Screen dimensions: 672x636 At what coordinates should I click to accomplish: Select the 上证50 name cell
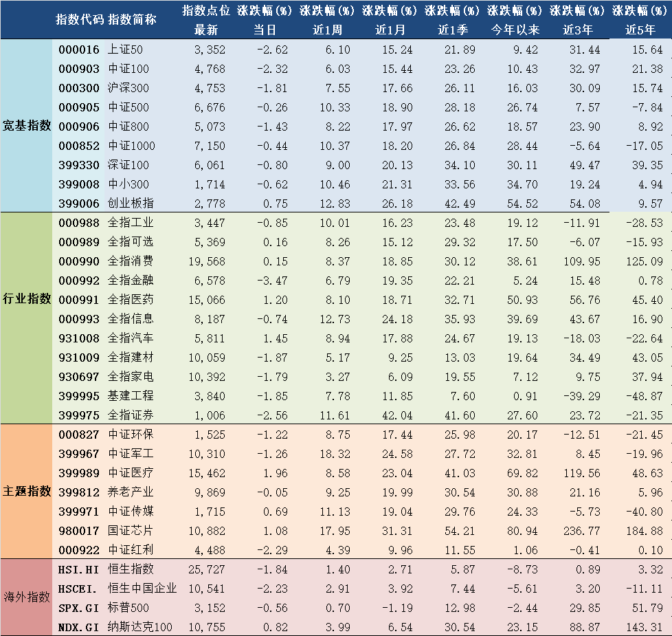125,50
